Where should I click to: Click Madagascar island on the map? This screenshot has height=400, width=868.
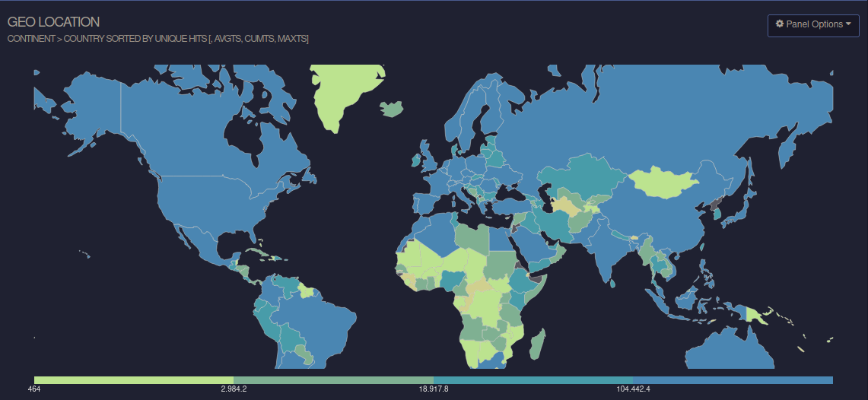536,342
